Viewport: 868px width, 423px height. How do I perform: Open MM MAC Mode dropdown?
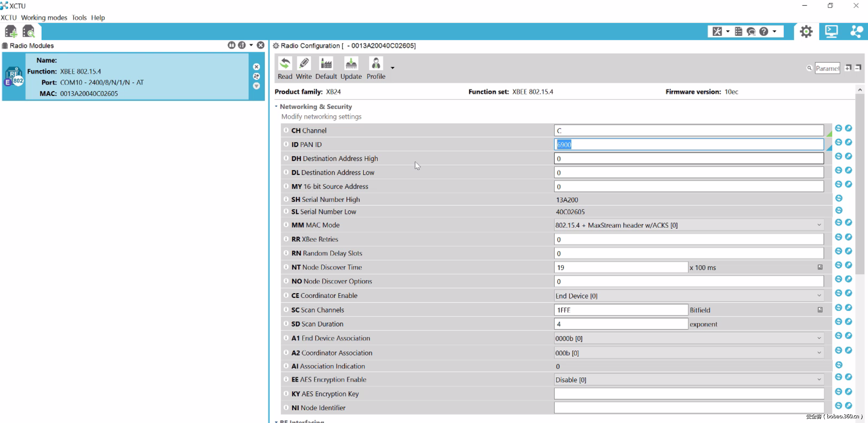(819, 225)
